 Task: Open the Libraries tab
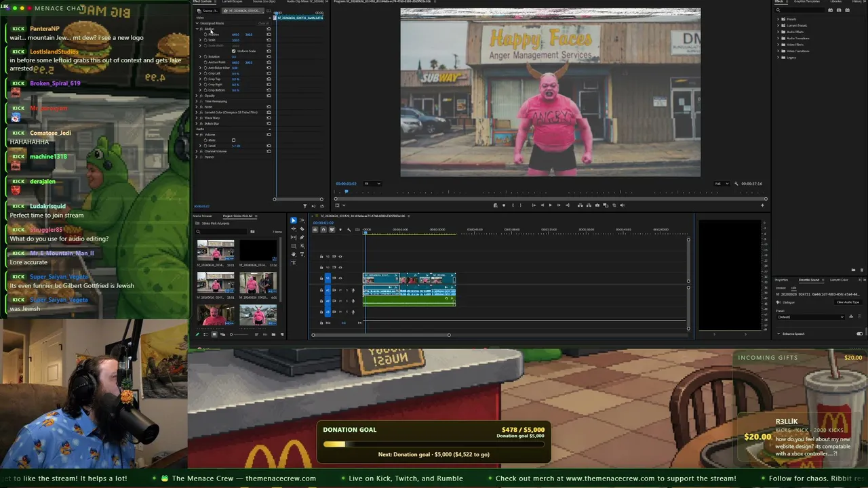836,1
